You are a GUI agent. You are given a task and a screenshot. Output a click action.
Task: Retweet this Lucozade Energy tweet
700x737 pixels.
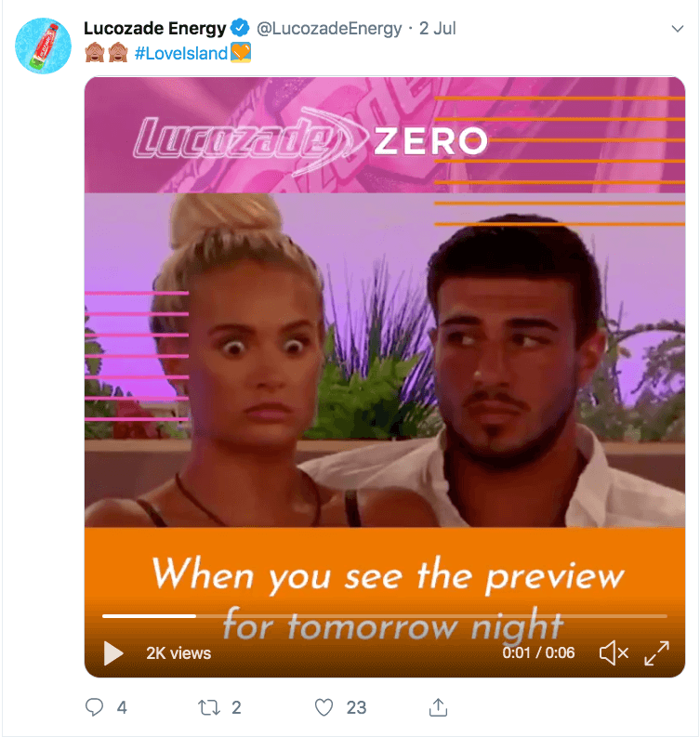209,707
